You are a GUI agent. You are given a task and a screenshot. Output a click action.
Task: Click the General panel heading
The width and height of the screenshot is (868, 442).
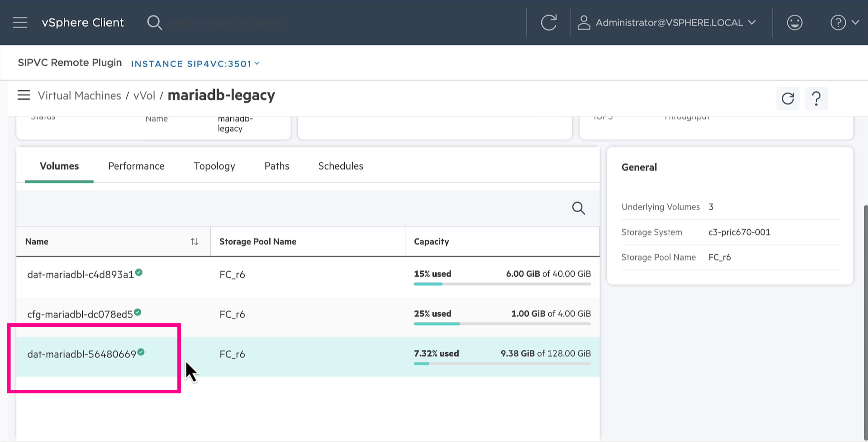coord(639,167)
